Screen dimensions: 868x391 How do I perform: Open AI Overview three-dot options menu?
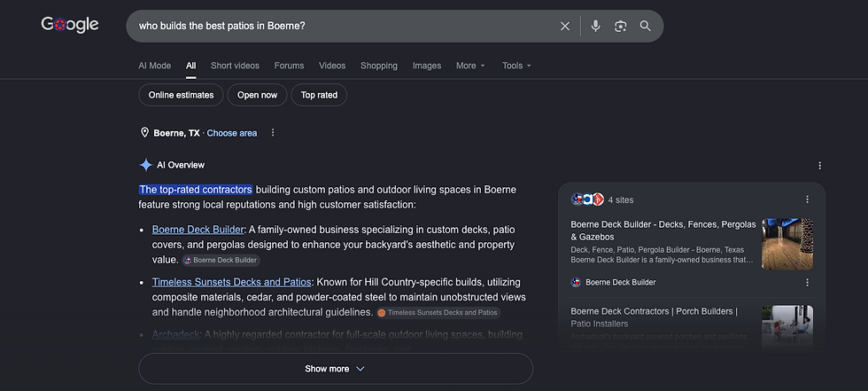pos(820,166)
